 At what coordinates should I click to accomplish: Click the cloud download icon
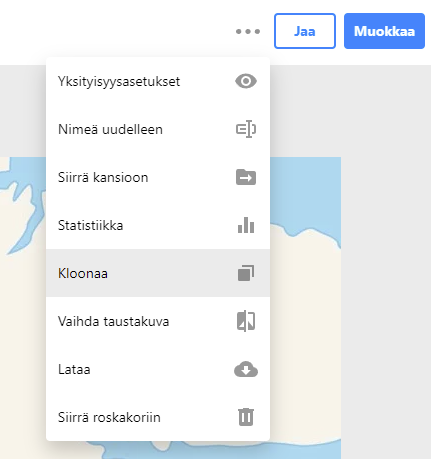[x=246, y=369]
